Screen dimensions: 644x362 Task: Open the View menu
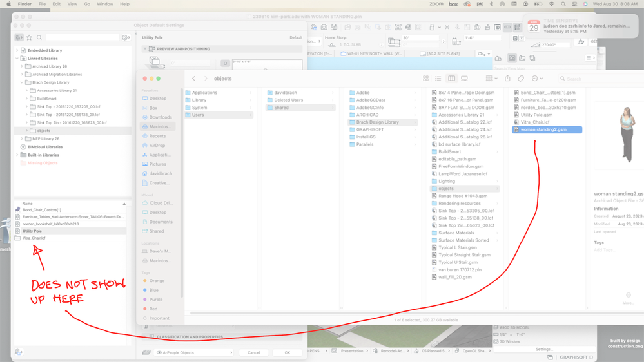(72, 4)
